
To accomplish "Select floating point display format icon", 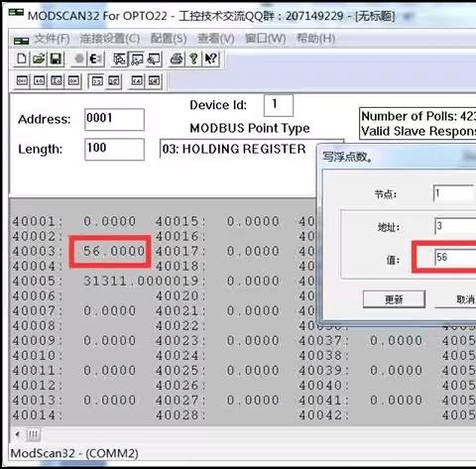I will pos(96,81).
